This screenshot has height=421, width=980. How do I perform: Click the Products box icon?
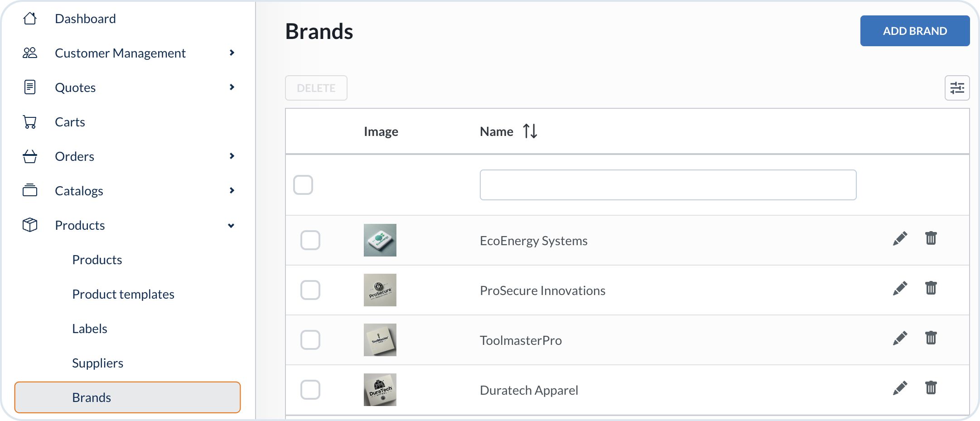(30, 225)
